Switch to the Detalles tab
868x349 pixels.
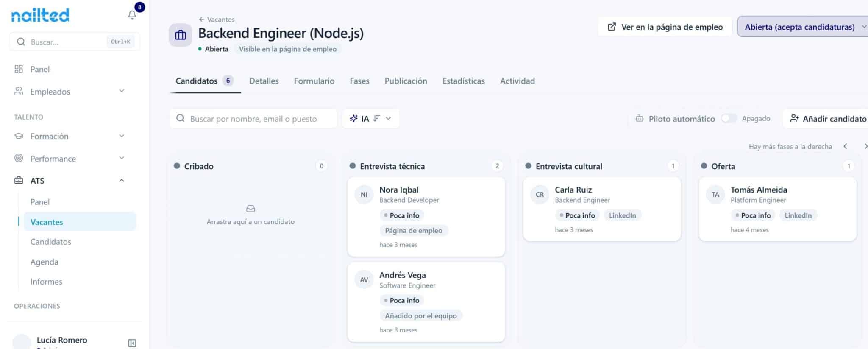(x=264, y=81)
